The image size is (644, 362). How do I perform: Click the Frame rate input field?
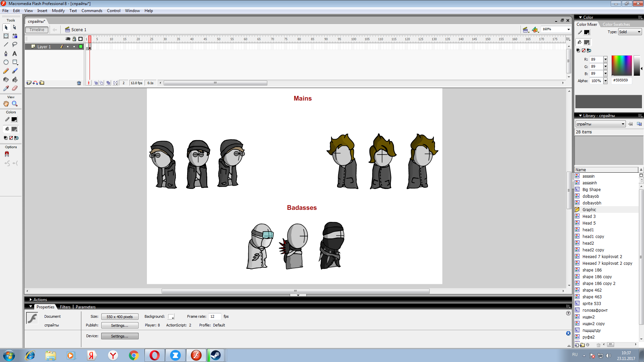pyautogui.click(x=215, y=316)
